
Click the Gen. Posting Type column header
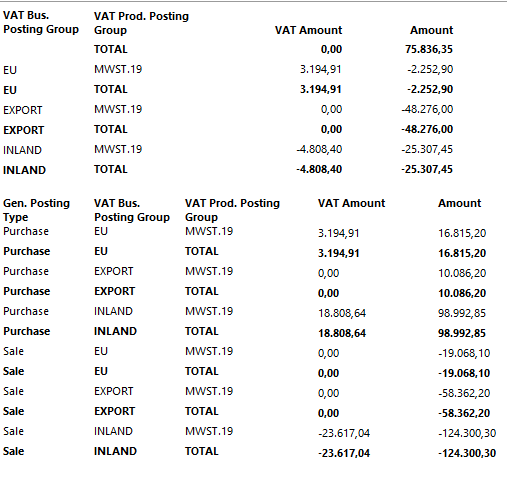click(x=36, y=210)
